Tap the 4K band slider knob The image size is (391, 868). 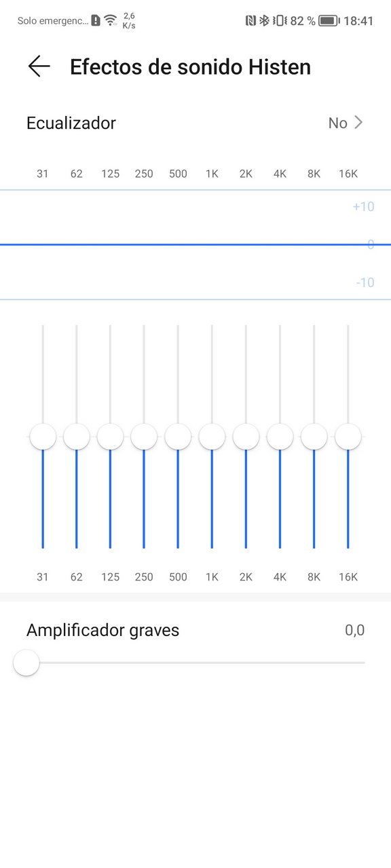[280, 437]
